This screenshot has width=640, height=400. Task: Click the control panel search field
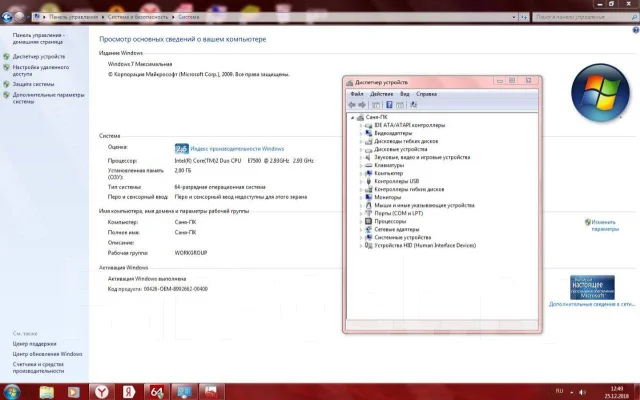582,17
